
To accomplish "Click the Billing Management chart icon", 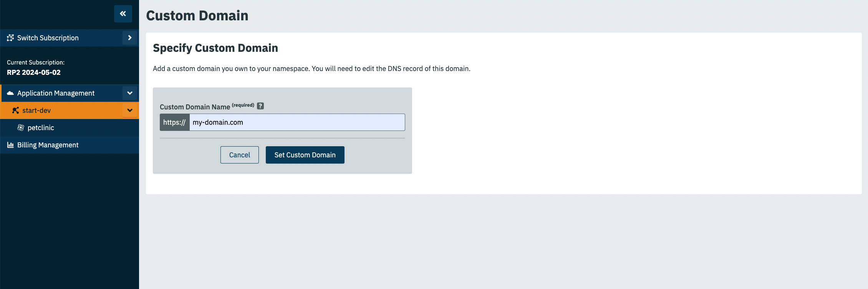I will point(10,145).
